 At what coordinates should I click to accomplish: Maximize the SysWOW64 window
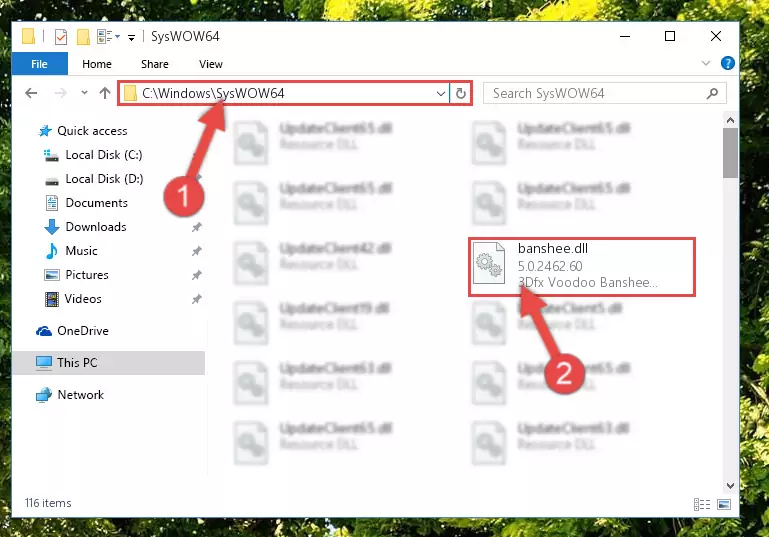point(669,36)
